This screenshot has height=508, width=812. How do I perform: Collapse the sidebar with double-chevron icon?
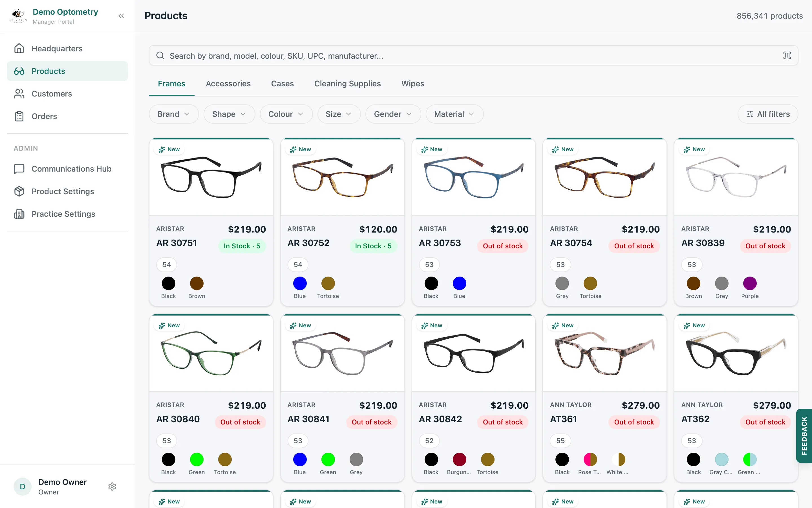(121, 16)
